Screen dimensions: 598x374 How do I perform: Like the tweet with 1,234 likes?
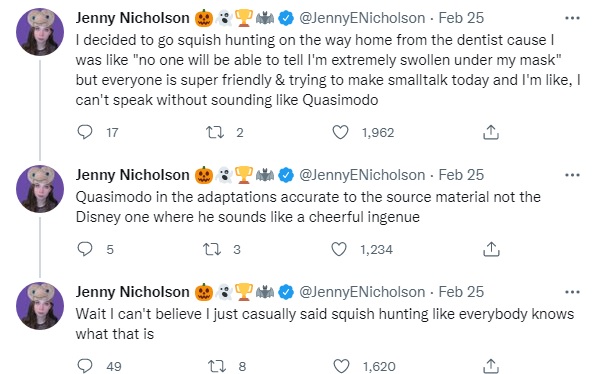[339, 249]
